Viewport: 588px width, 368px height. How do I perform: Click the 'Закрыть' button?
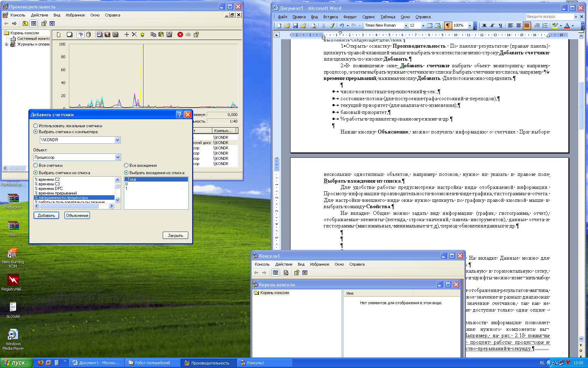click(x=175, y=236)
